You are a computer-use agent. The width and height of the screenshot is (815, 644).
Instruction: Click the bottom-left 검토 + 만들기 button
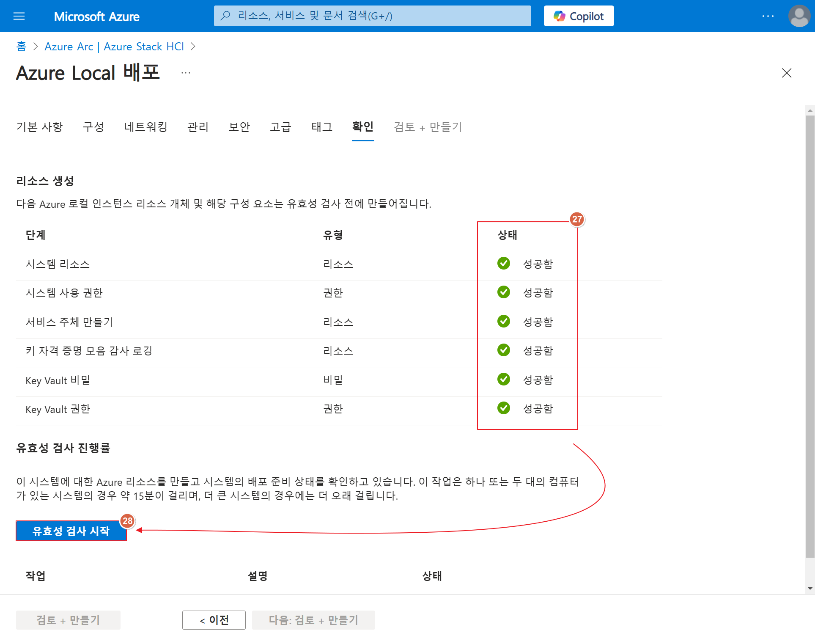tap(68, 620)
